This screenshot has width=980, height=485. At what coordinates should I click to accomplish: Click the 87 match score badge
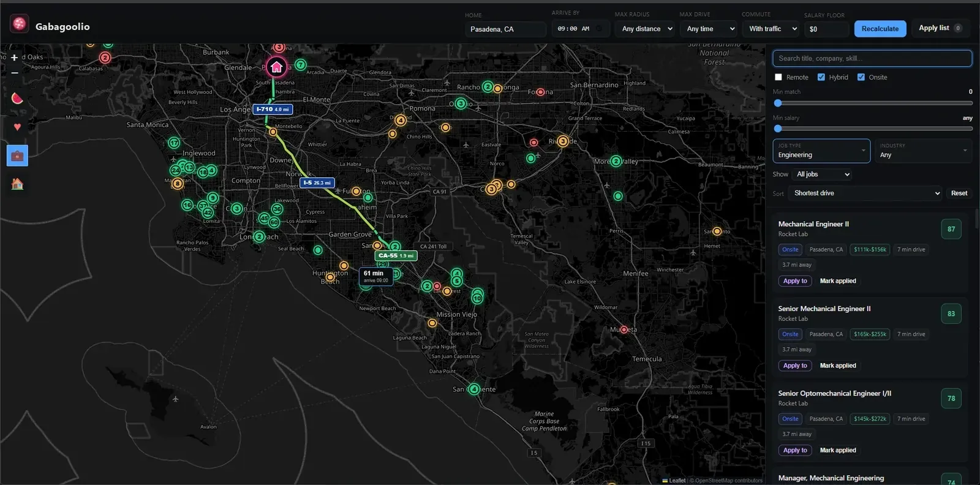(951, 229)
